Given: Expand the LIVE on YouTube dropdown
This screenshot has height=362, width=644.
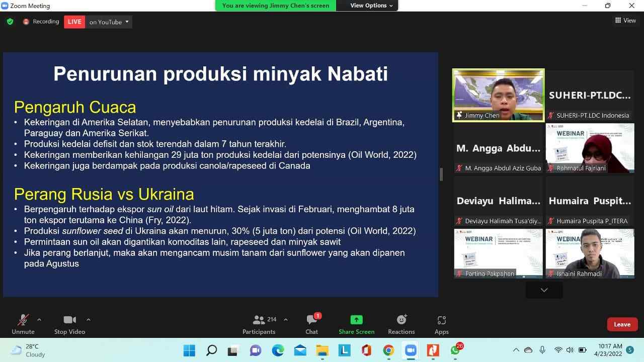Looking at the screenshot, I should (x=127, y=22).
